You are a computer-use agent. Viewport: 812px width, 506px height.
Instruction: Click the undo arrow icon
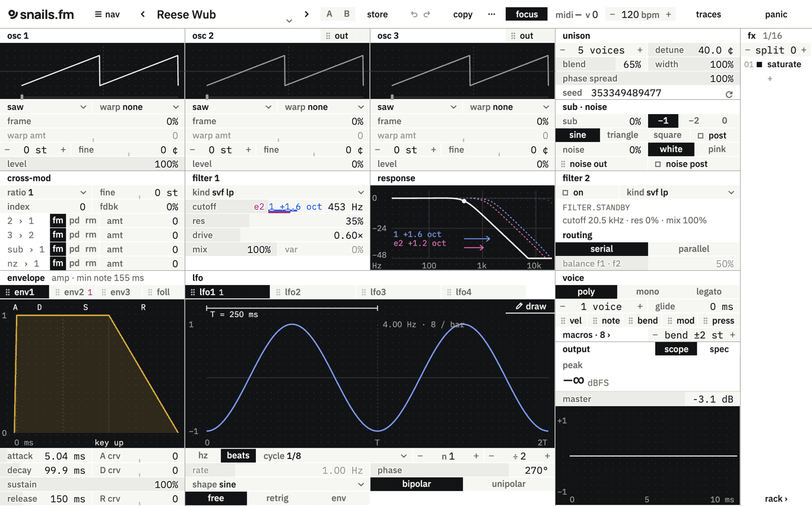414,14
